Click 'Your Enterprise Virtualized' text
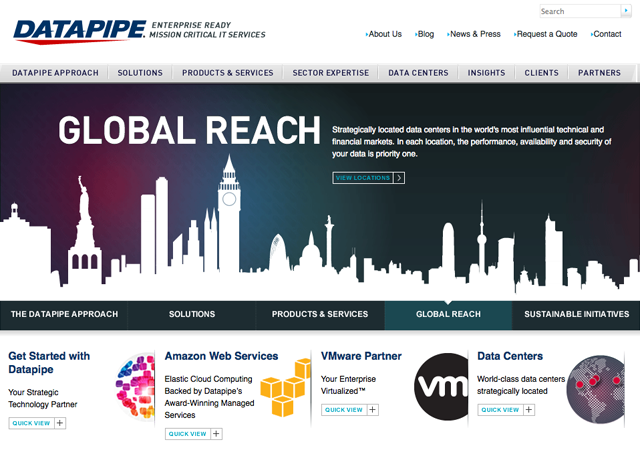 tap(348, 385)
